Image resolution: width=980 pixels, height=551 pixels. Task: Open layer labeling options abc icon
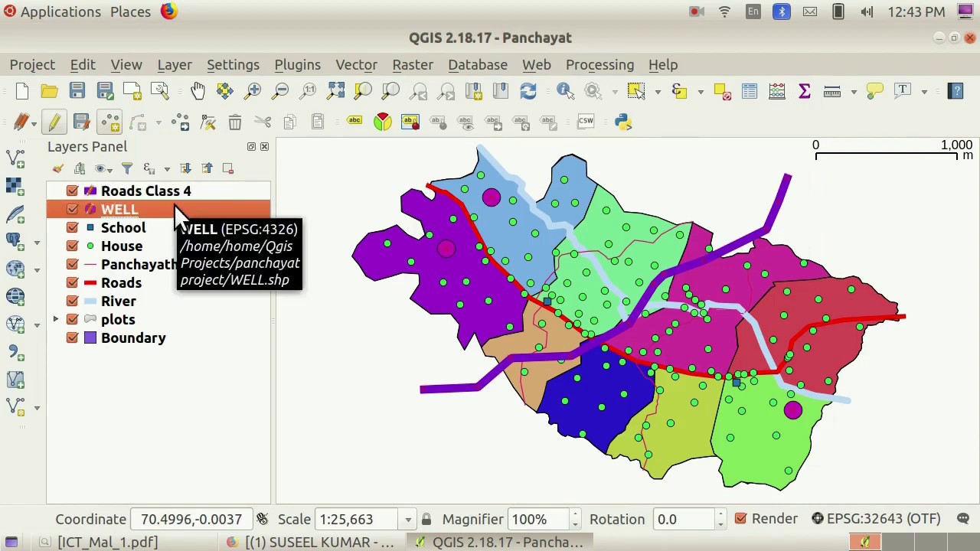pos(354,122)
